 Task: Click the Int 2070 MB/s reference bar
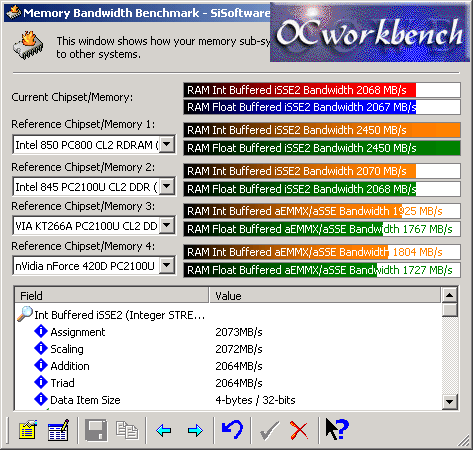coord(322,171)
